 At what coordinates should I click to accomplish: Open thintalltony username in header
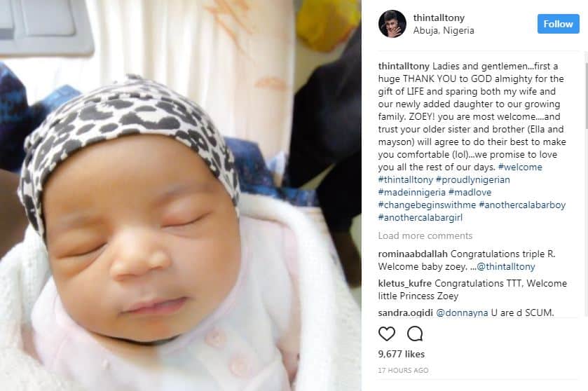point(439,18)
